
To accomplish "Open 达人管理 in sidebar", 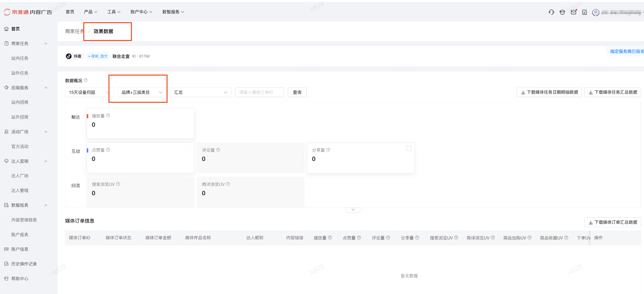I will [x=20, y=191].
